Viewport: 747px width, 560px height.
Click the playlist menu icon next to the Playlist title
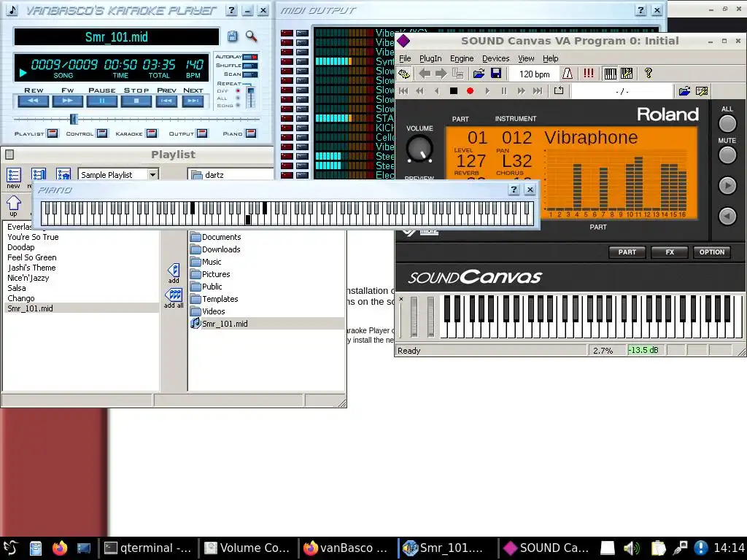[9, 155]
